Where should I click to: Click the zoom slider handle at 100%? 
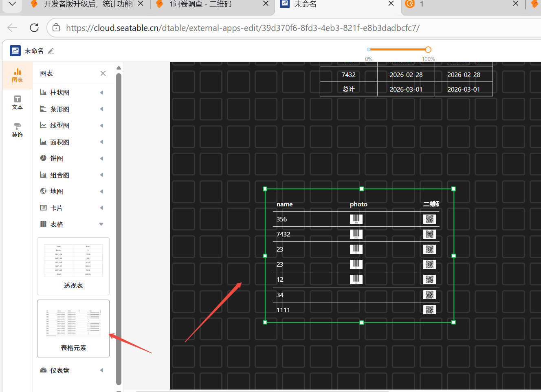tap(428, 50)
